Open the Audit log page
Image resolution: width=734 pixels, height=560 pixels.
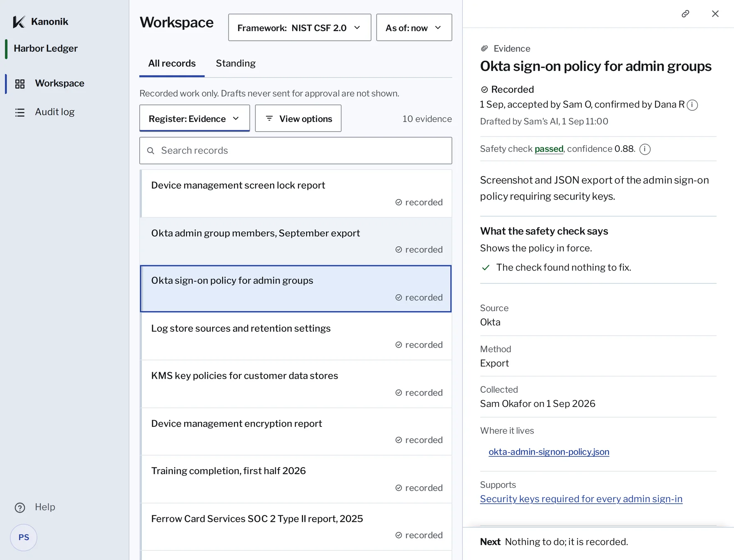pyautogui.click(x=54, y=112)
